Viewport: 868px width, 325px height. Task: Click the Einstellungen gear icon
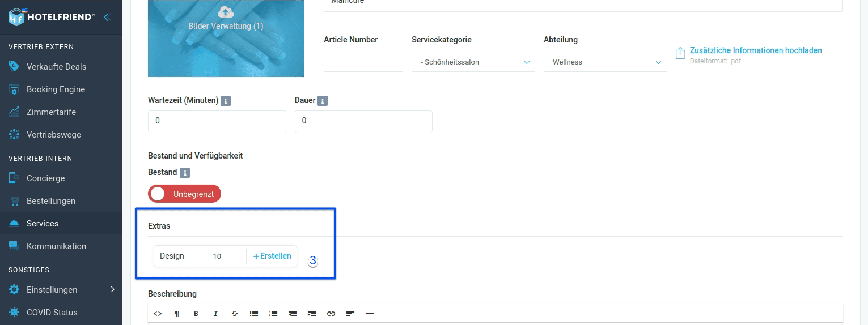[14, 290]
